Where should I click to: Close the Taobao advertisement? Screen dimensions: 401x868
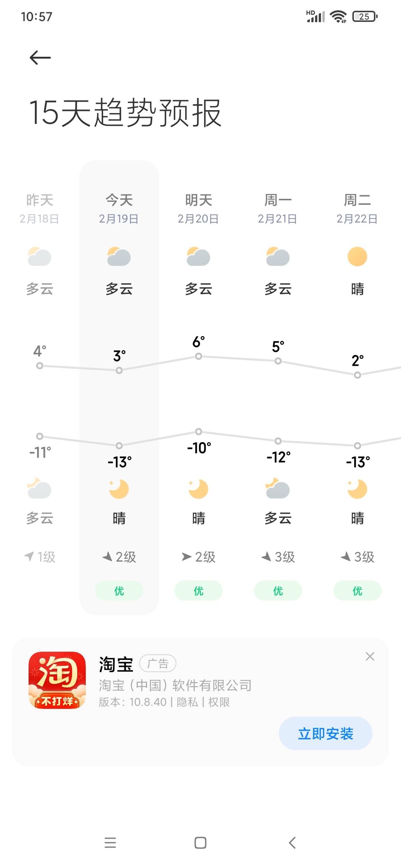tap(370, 656)
